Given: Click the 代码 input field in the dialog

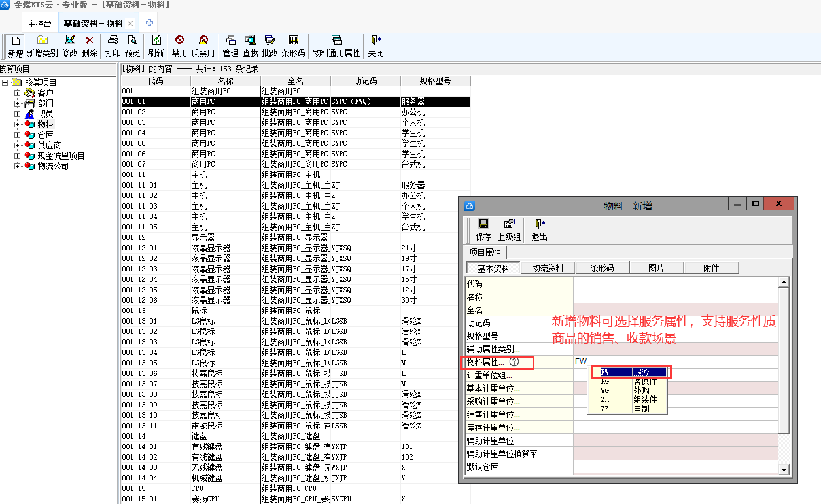Looking at the screenshot, I should (675, 284).
